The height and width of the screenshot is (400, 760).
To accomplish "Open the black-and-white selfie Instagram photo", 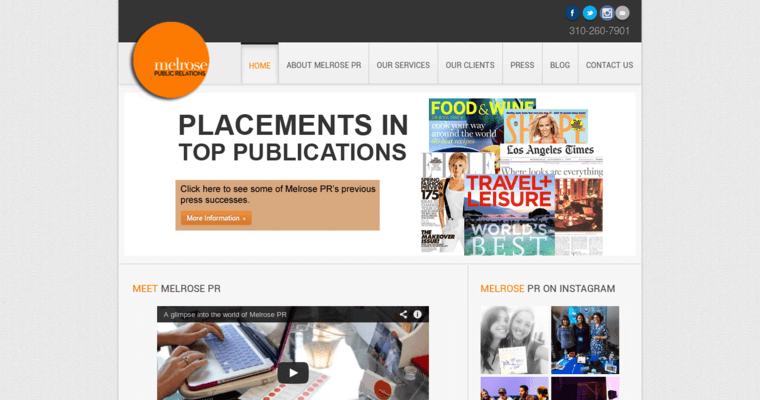I will pyautogui.click(x=514, y=340).
